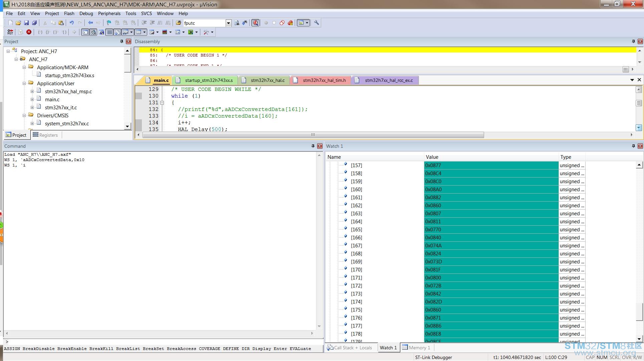This screenshot has height=361, width=644.
Task: Pin the Watch 1 panel
Action: click(633, 146)
